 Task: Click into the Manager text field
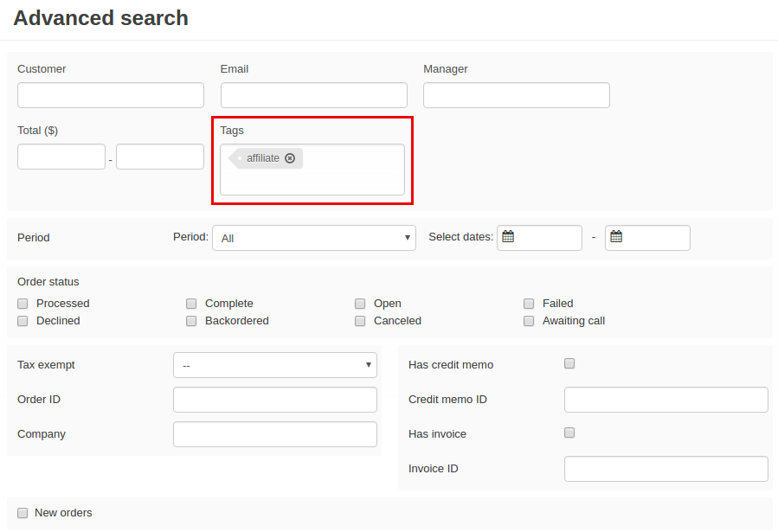(517, 95)
